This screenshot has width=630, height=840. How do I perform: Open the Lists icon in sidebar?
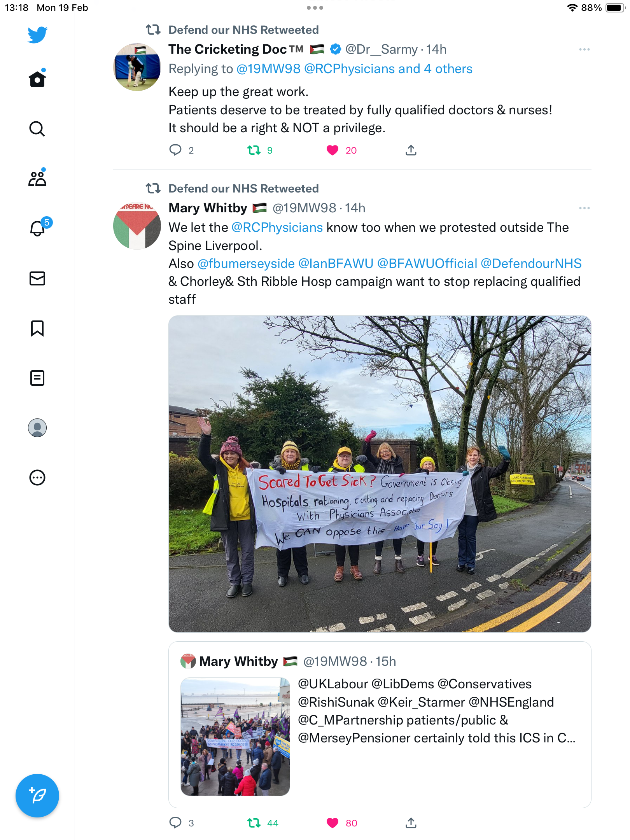click(37, 378)
